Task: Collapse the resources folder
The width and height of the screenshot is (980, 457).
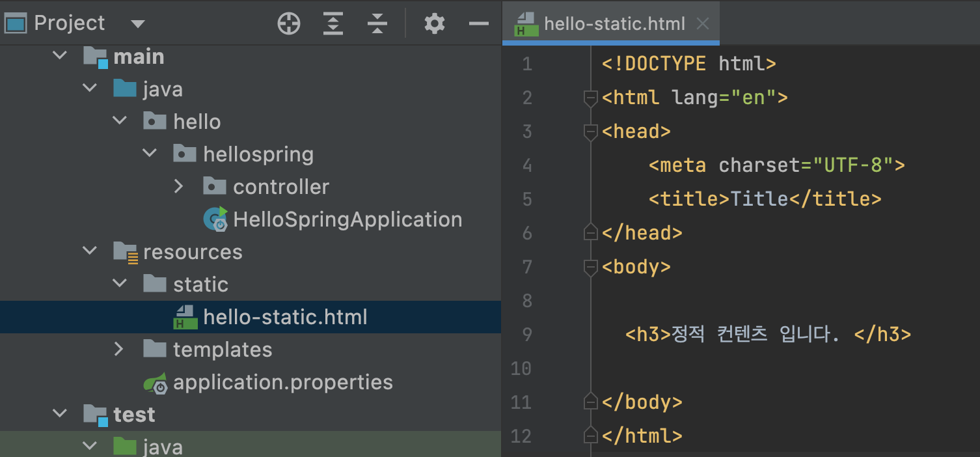Action: (90, 251)
